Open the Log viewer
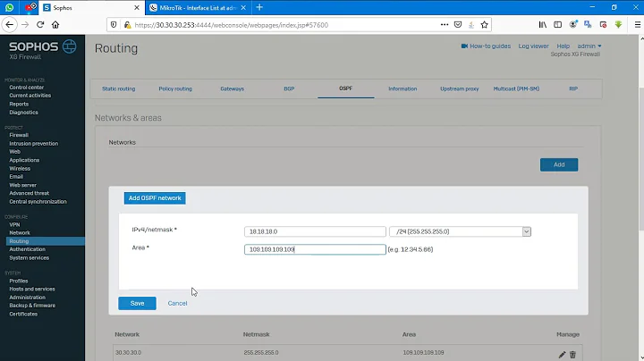Viewport: 644px width, 361px height. 533,46
